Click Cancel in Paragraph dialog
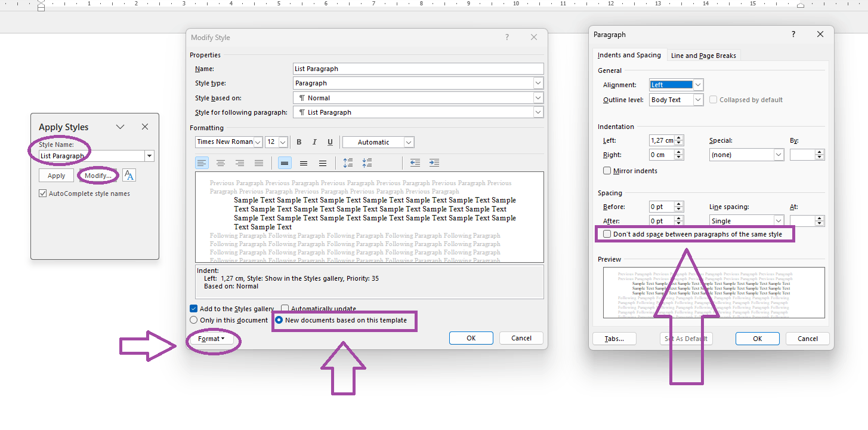Image resolution: width=868 pixels, height=430 pixels. [808, 339]
